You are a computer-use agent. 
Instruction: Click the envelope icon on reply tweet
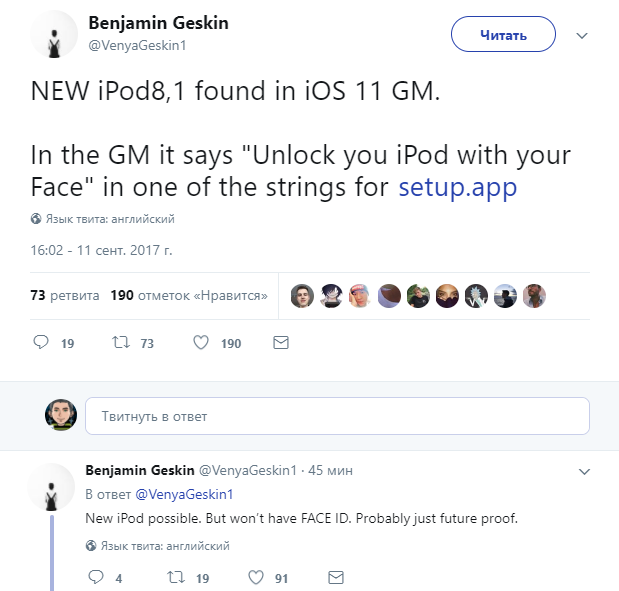[336, 577]
